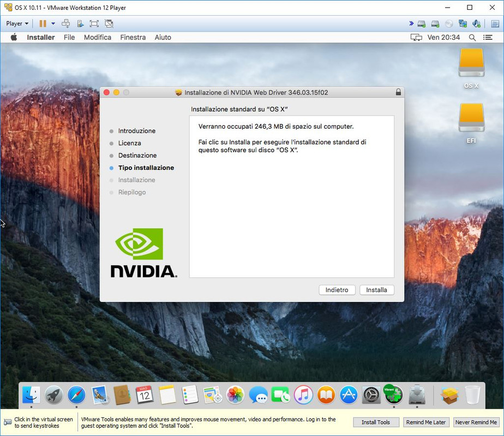
Task: Open Reminders from the dock
Action: [x=190, y=395]
